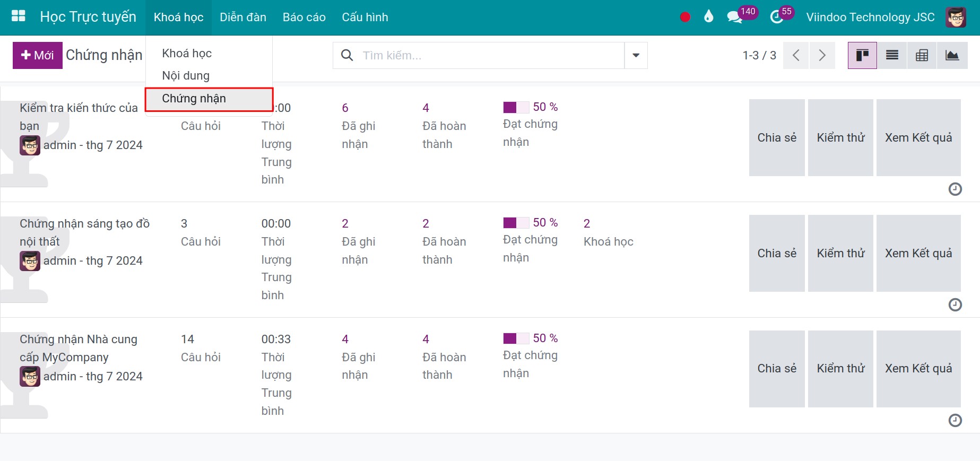Open the Học Trực tuyến app title

click(x=88, y=17)
